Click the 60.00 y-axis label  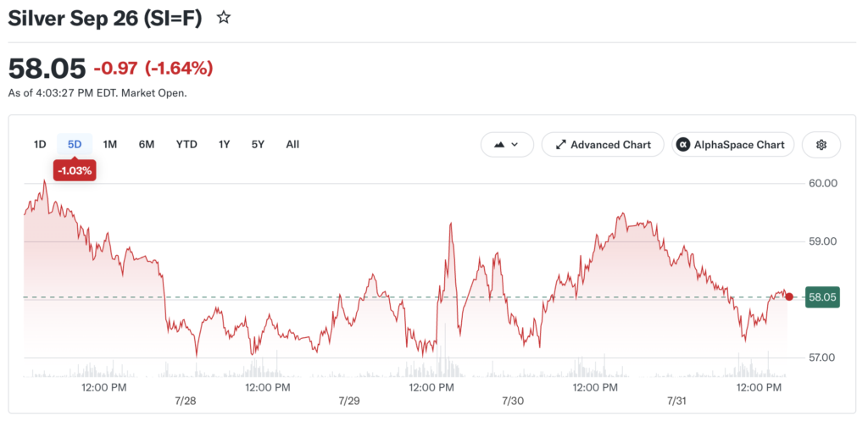822,183
